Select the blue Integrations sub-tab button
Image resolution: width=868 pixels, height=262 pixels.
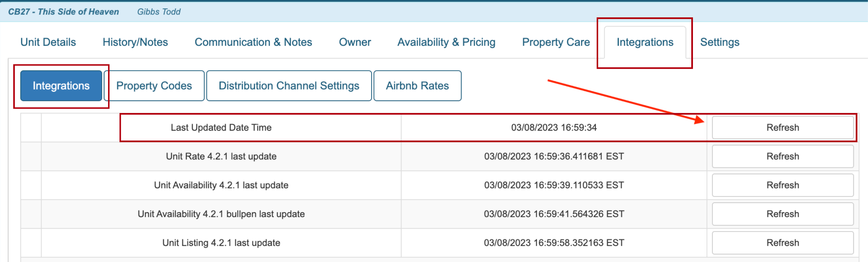[x=61, y=86]
